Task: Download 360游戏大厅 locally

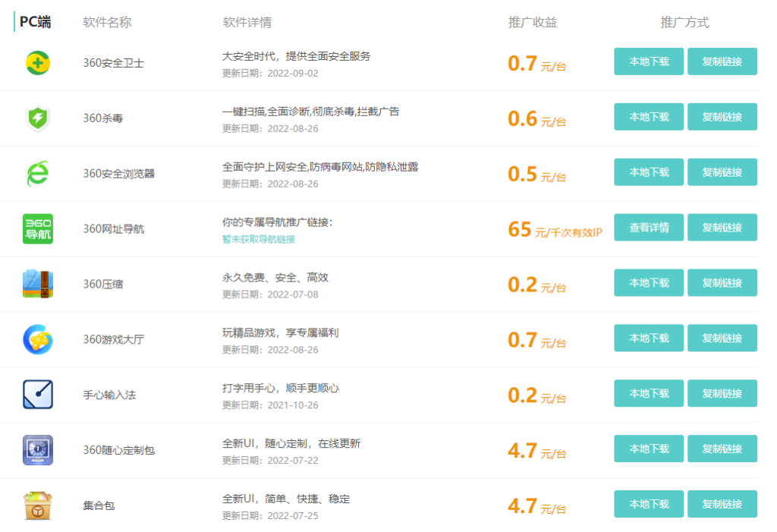Action: click(649, 338)
